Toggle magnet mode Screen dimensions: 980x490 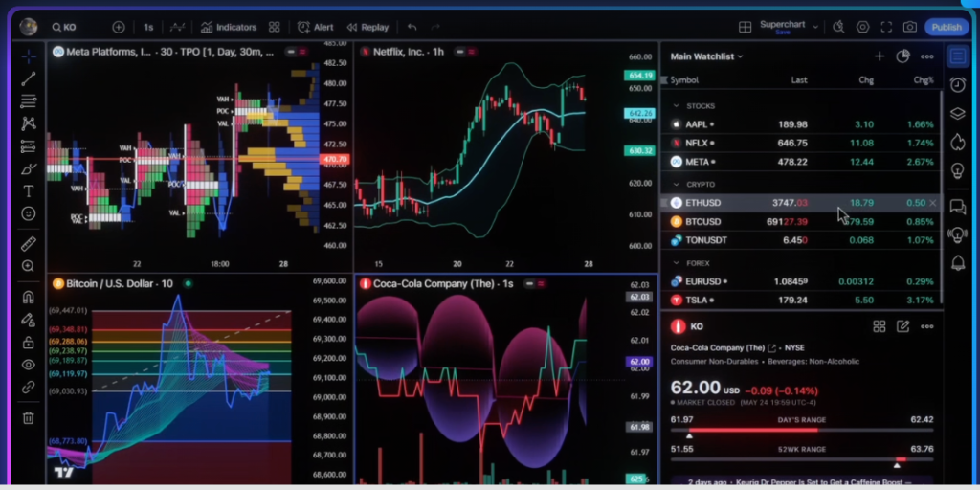(28, 297)
